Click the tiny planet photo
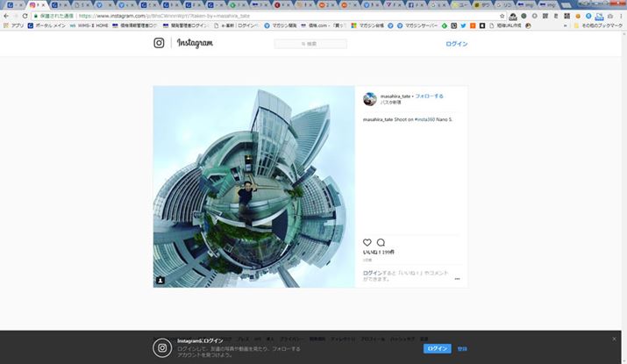The width and height of the screenshot is (627, 364). [254, 187]
